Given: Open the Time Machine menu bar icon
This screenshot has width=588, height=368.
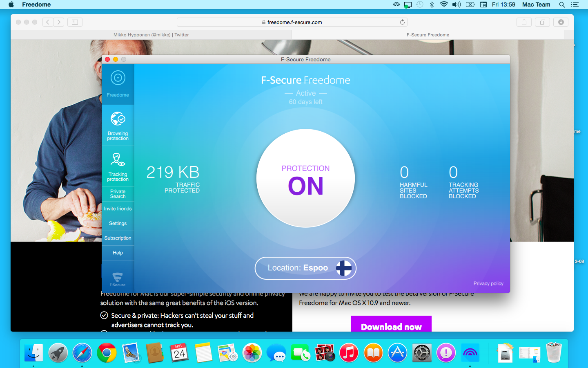Looking at the screenshot, I should coord(419,4).
